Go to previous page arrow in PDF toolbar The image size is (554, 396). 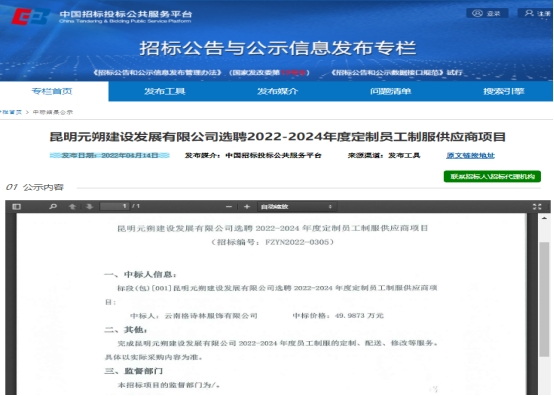pyautogui.click(x=72, y=206)
